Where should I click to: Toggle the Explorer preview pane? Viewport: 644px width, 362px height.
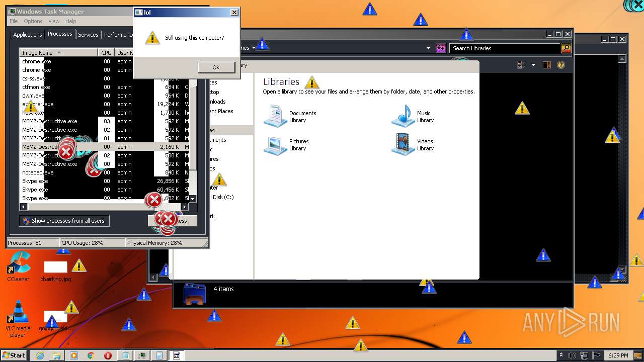547,65
